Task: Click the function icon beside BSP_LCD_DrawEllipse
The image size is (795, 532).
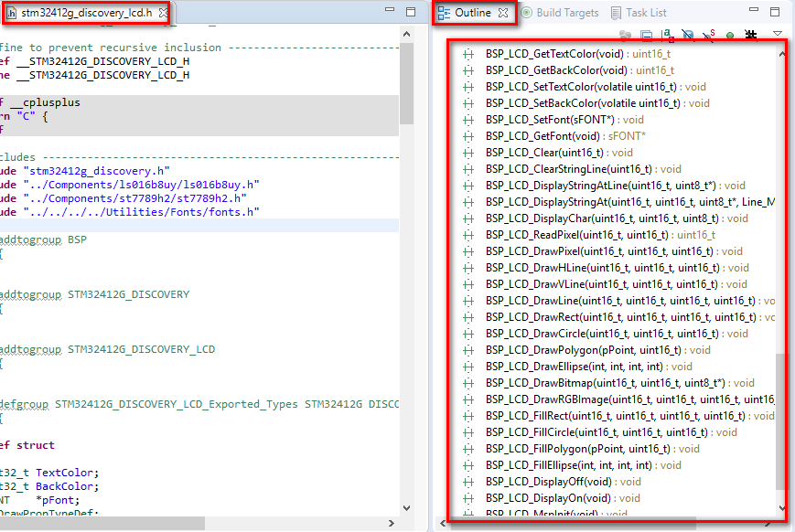Action: [468, 367]
